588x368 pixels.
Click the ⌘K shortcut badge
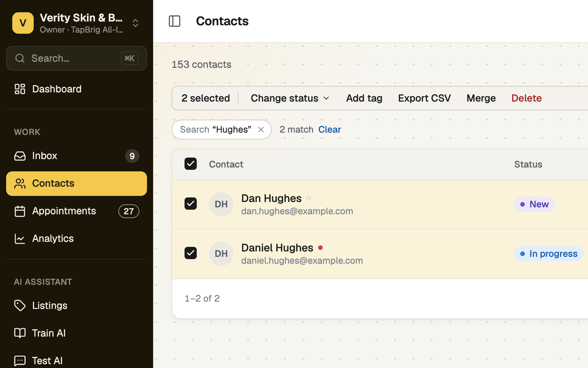point(130,58)
